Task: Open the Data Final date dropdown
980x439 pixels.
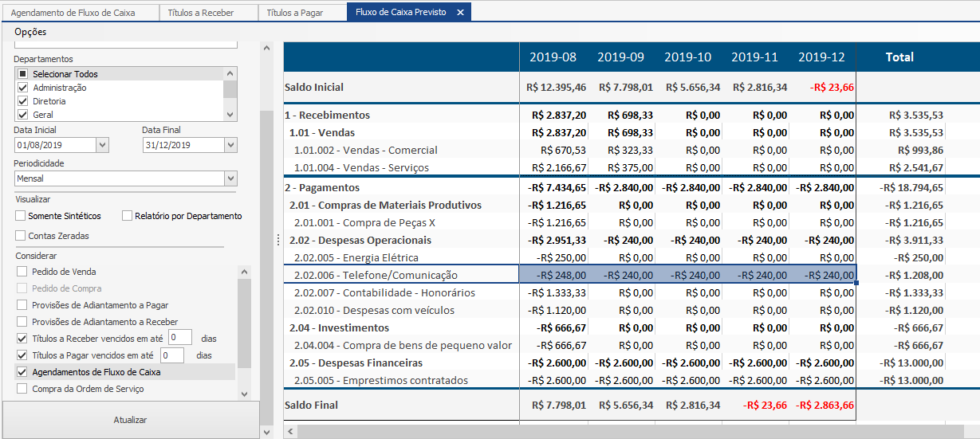Action: tap(230, 145)
